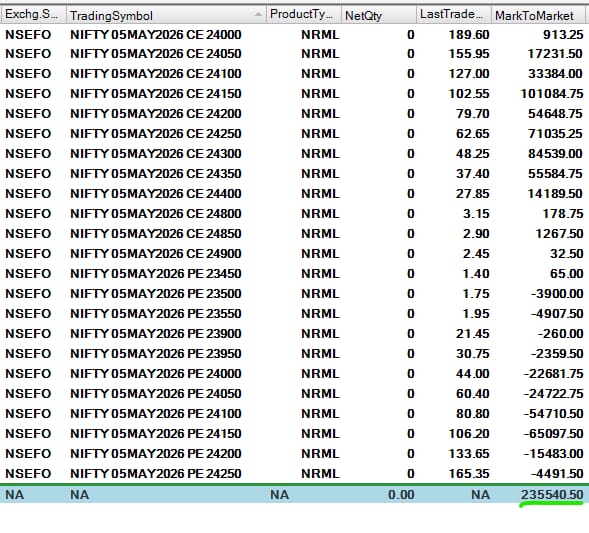Image resolution: width=589 pixels, height=533 pixels.
Task: Click last trade price 106.20
Action: point(469,433)
